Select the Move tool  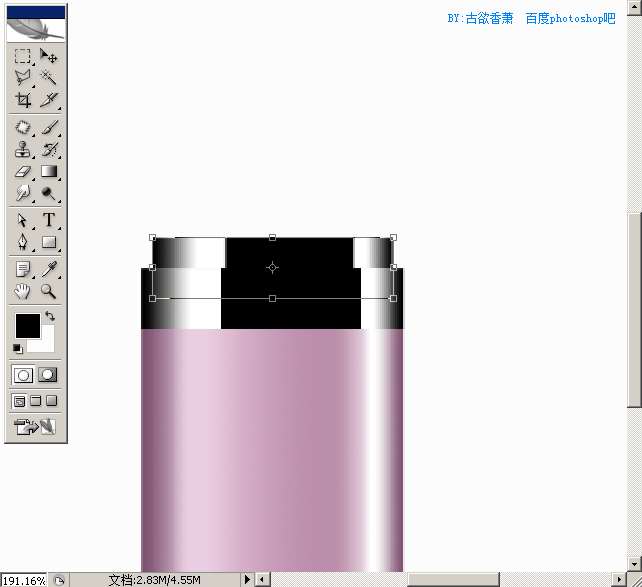point(48,58)
